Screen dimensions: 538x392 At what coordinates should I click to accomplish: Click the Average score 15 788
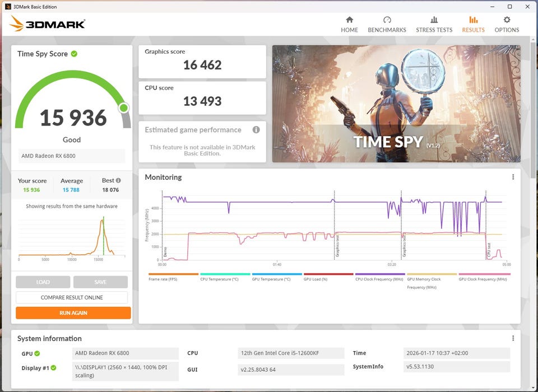[x=71, y=190]
